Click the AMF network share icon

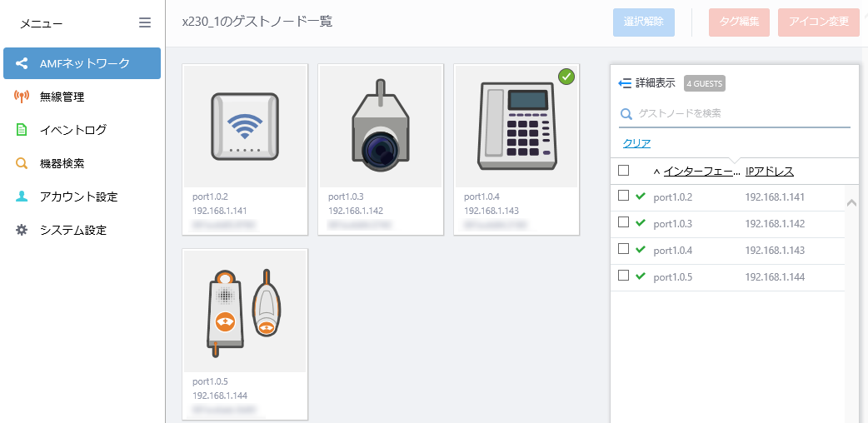pos(22,63)
